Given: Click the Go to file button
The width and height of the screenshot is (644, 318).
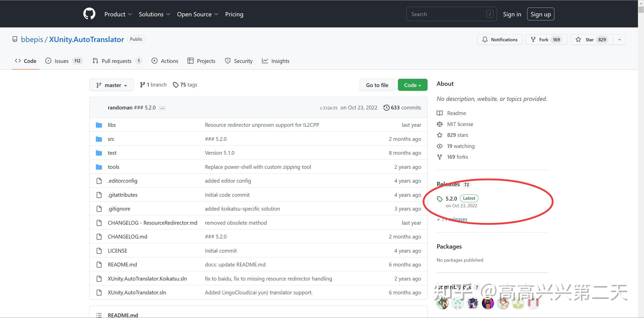Looking at the screenshot, I should point(377,85).
